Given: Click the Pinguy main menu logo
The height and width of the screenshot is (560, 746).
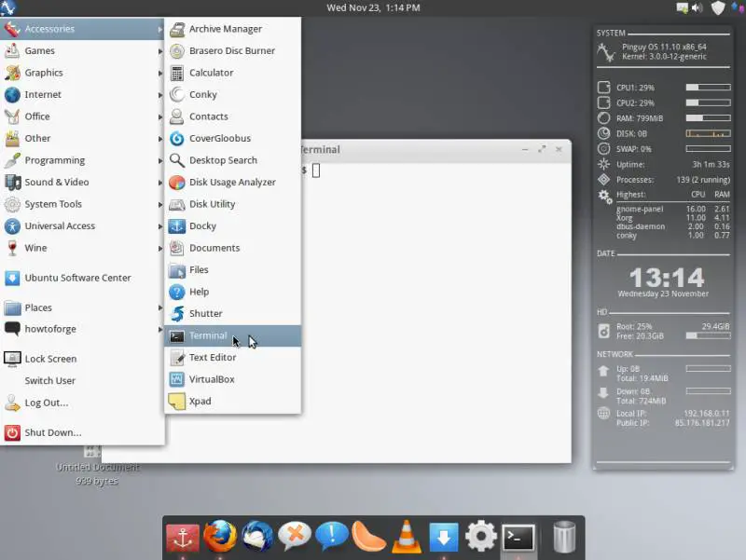Looking at the screenshot, I should pyautogui.click(x=8, y=7).
